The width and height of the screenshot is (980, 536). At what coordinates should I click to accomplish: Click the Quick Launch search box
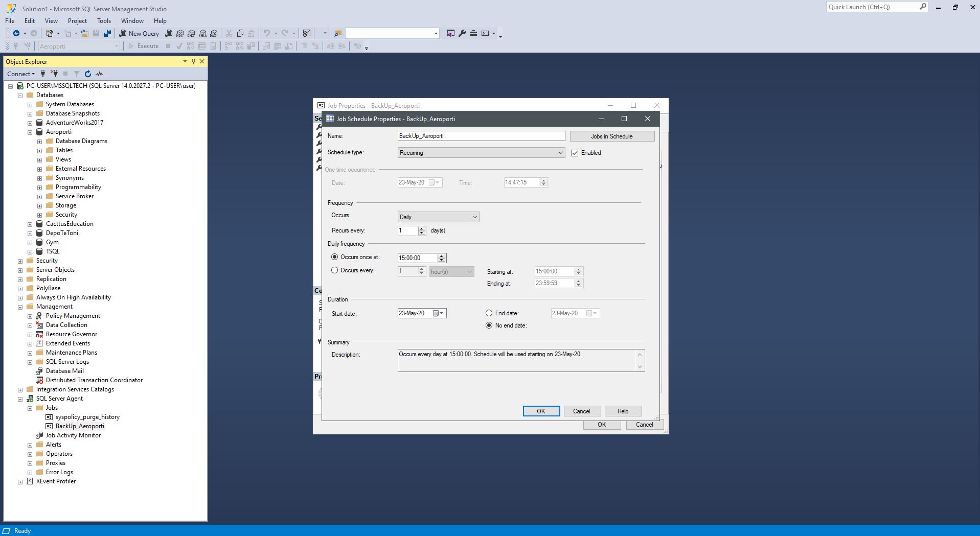tap(877, 7)
